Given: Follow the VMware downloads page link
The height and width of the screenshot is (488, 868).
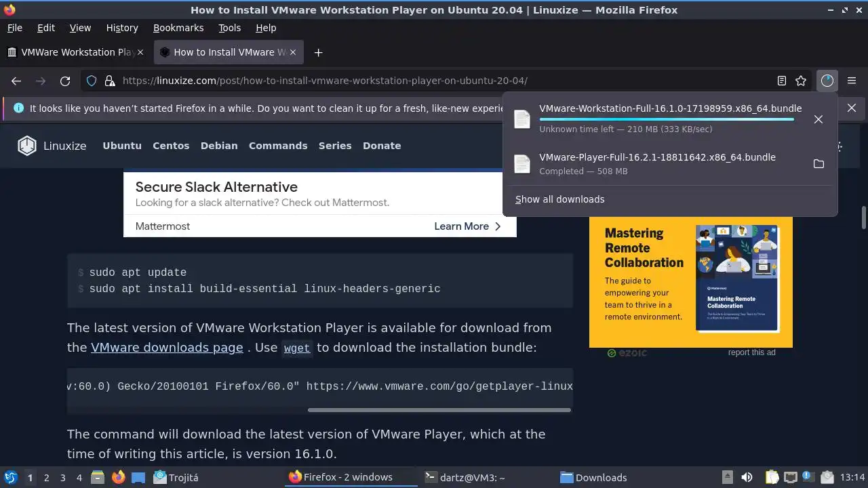Looking at the screenshot, I should pos(167,348).
